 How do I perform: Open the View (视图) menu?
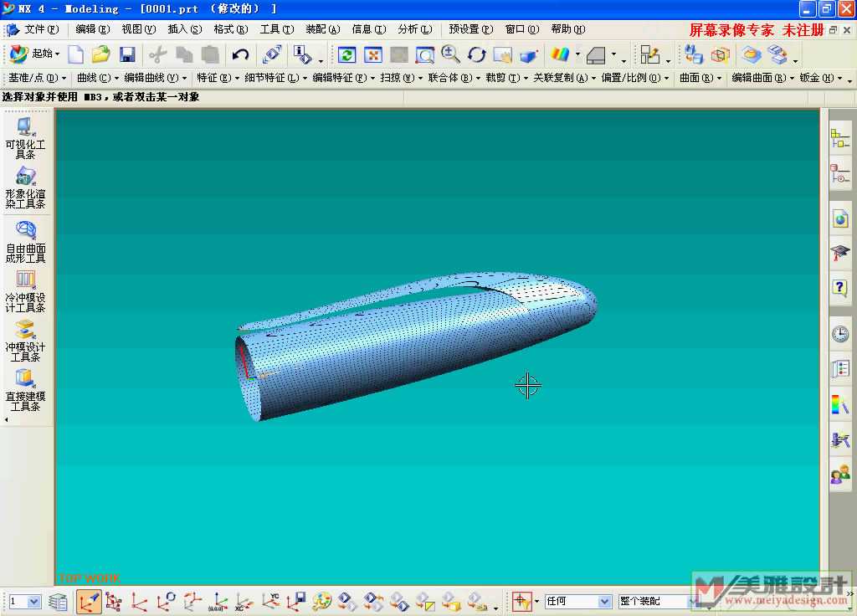click(138, 29)
